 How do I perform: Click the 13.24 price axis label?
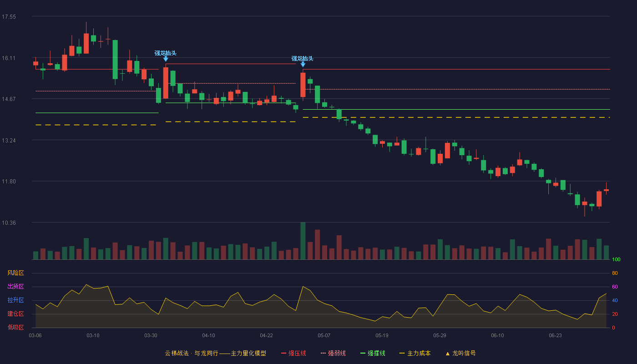(x=9, y=140)
